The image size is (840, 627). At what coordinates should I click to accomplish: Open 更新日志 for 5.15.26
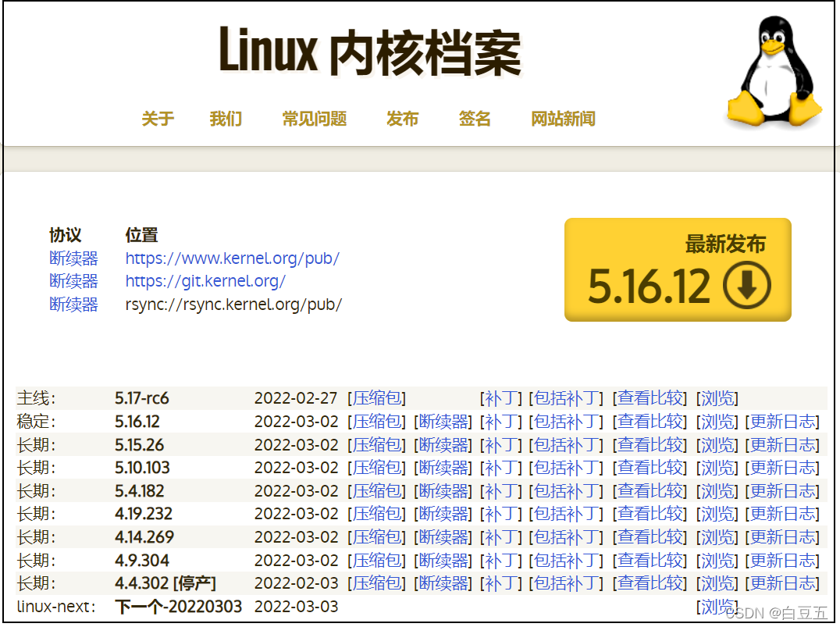[x=782, y=445]
